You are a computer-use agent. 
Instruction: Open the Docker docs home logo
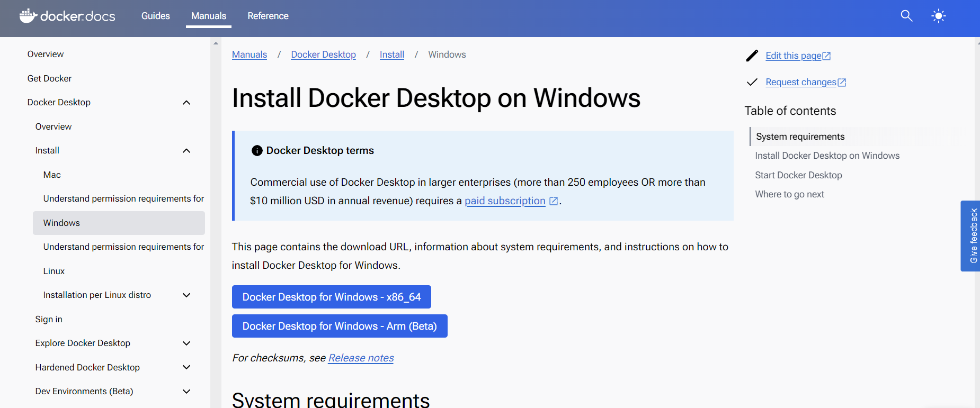pos(67,16)
